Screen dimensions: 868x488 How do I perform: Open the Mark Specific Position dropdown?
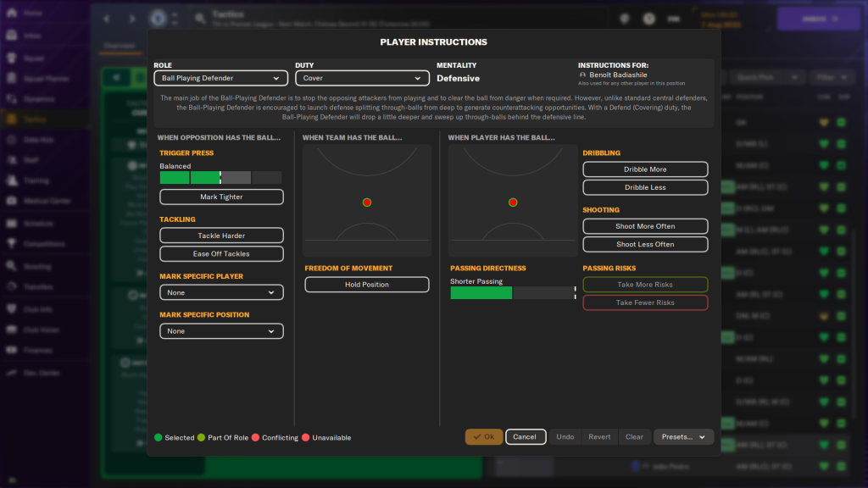click(221, 331)
